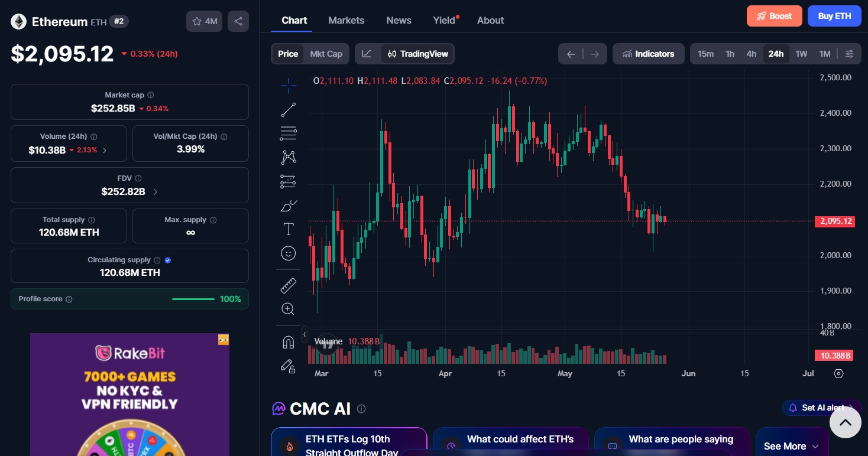Show CMC AI info tooltip
This screenshot has width=868, height=456.
click(x=361, y=409)
